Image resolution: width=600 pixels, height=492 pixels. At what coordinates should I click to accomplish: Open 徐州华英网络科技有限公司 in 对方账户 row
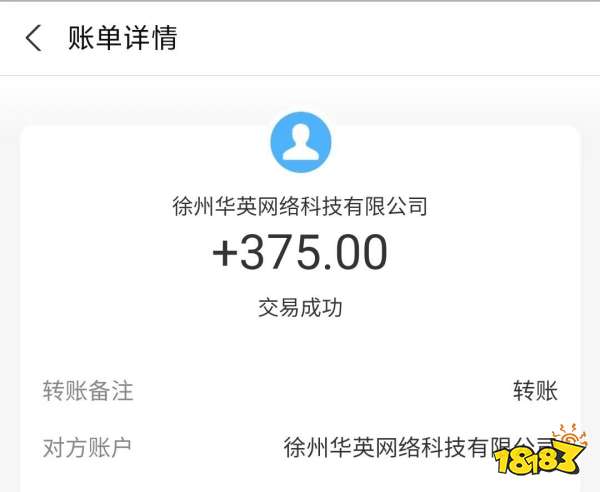click(419, 447)
